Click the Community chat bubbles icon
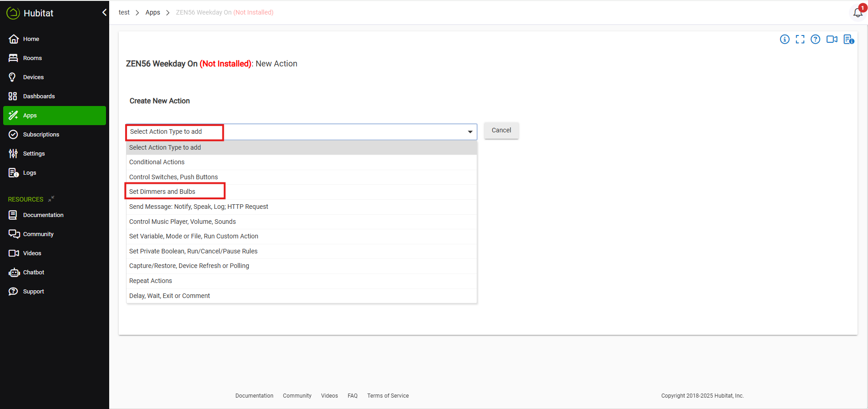The height and width of the screenshot is (409, 868). pos(14,234)
